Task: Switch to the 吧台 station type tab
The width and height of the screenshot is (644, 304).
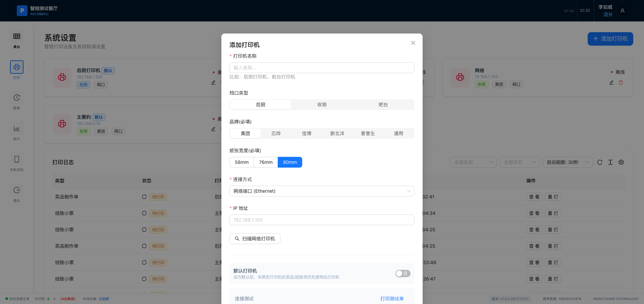Action: 383,105
